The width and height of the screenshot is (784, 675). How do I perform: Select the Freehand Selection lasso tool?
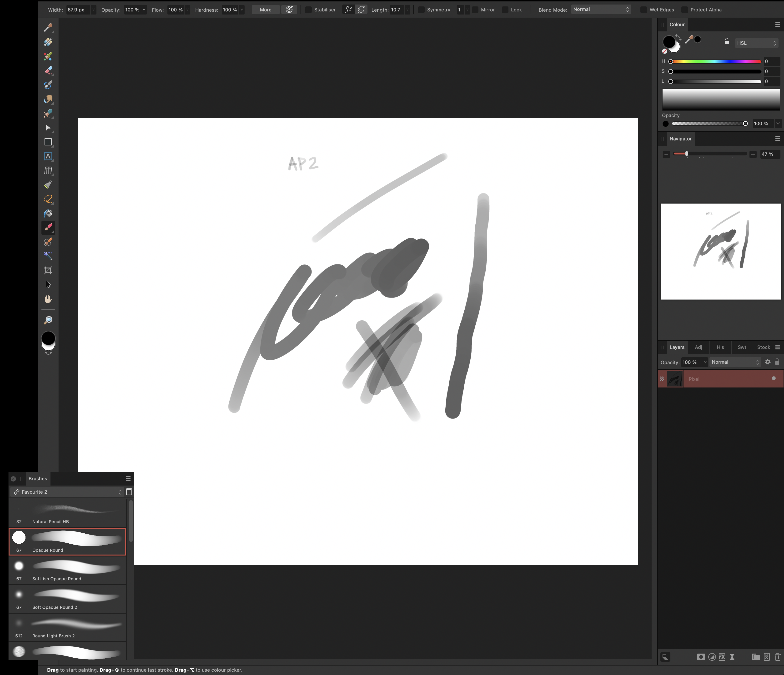(48, 199)
